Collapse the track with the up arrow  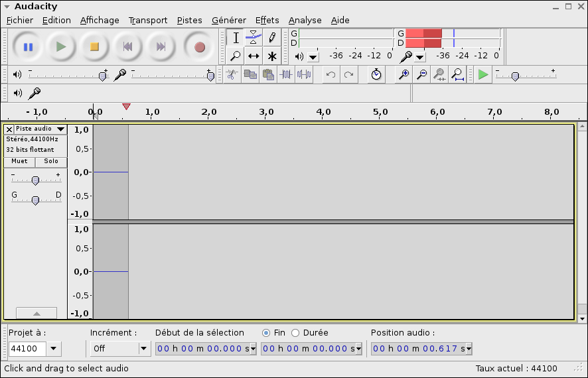[37, 313]
